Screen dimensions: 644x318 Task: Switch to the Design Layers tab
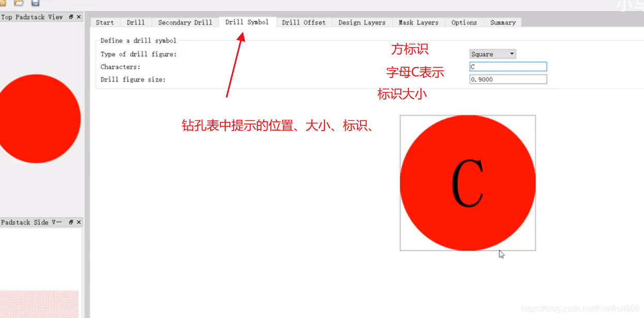[x=362, y=22]
